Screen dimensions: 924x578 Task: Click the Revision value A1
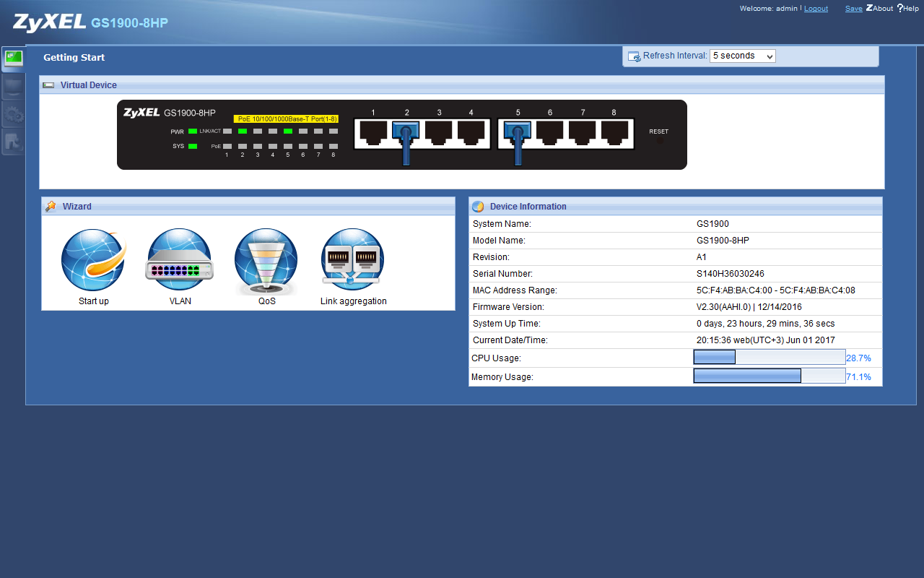pyautogui.click(x=702, y=257)
